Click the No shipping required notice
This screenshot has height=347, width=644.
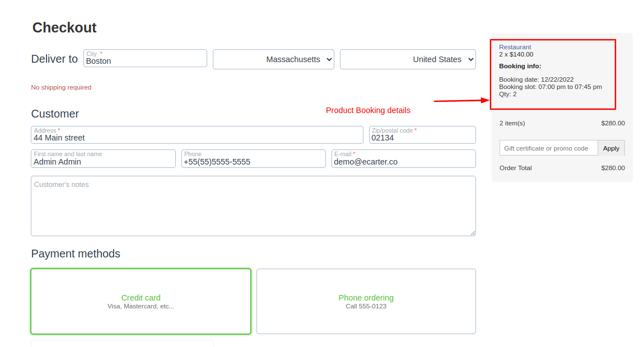tap(61, 87)
